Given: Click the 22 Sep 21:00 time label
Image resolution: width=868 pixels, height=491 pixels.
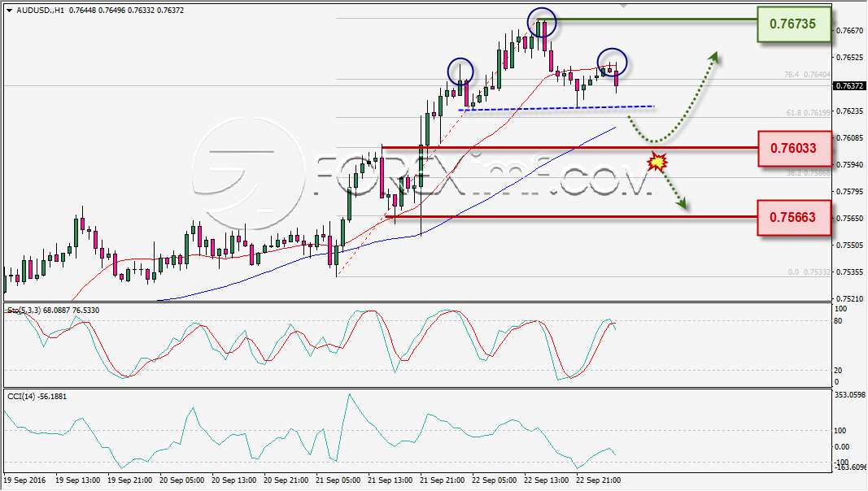Looking at the screenshot, I should click(x=599, y=480).
